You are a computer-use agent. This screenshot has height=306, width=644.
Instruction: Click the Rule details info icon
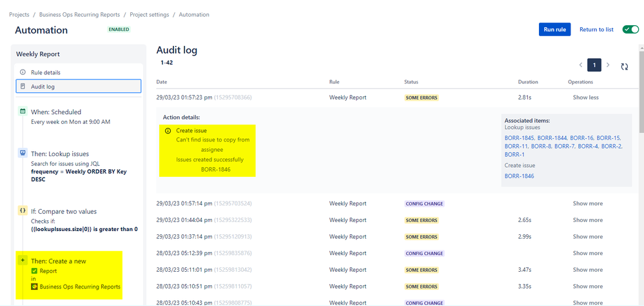pos(23,72)
